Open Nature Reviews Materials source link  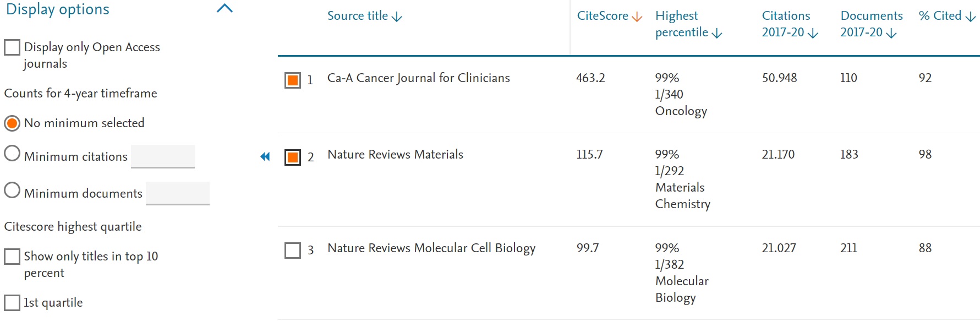pos(395,155)
